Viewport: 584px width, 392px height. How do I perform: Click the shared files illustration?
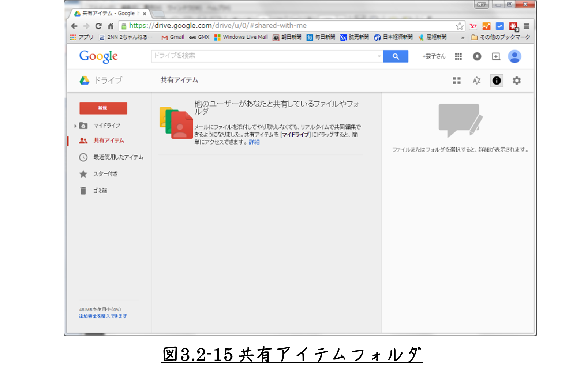[x=176, y=123]
